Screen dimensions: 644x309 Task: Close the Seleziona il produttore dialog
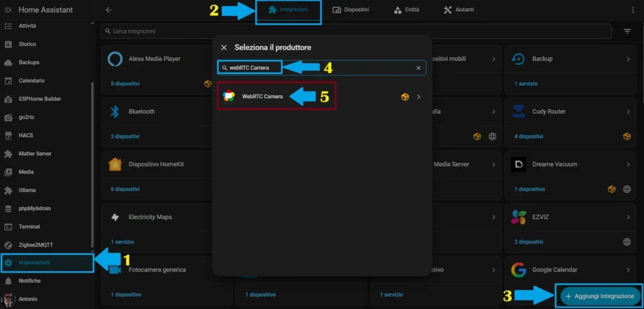[x=224, y=48]
